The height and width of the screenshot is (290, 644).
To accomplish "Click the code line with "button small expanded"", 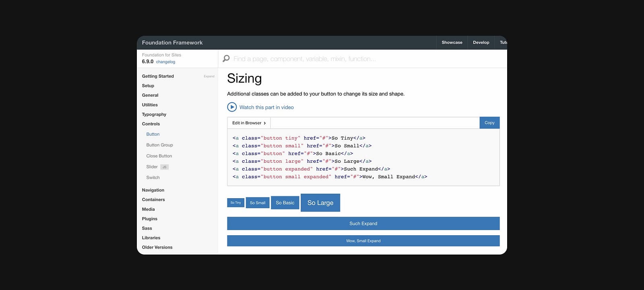I will 330,177.
